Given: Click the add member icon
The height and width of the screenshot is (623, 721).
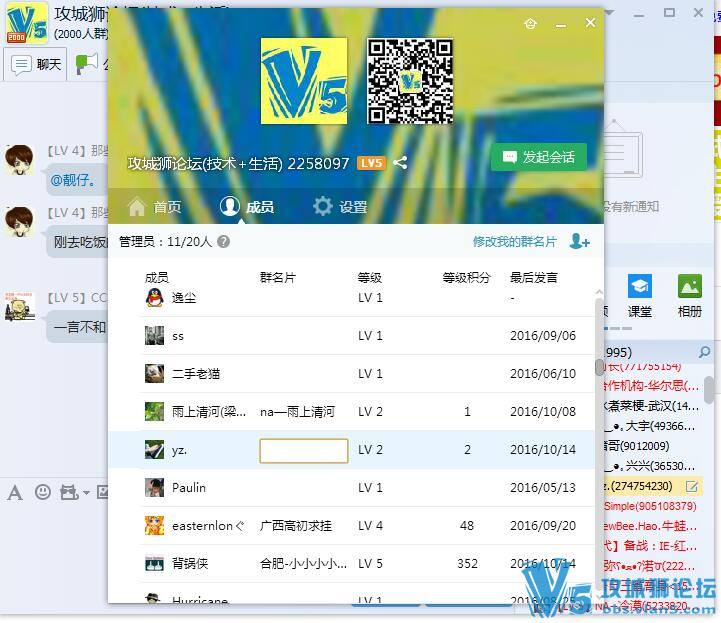Looking at the screenshot, I should click(579, 241).
